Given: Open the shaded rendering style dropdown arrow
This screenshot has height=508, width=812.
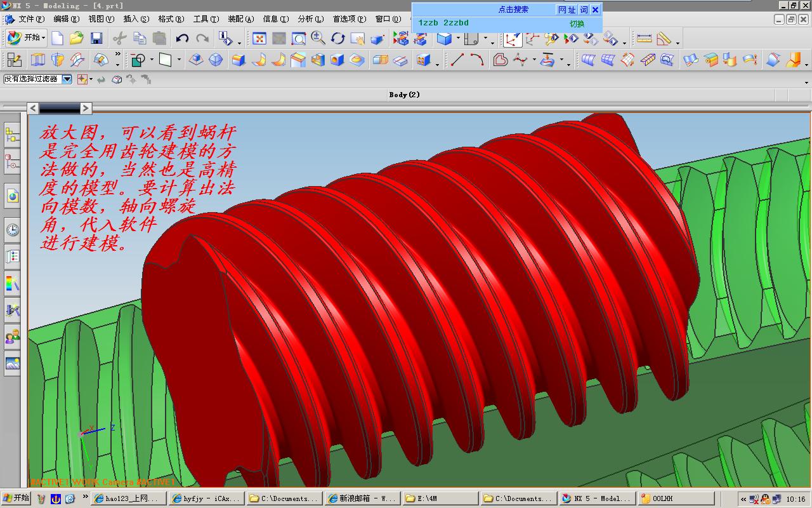Looking at the screenshot, I should point(457,39).
